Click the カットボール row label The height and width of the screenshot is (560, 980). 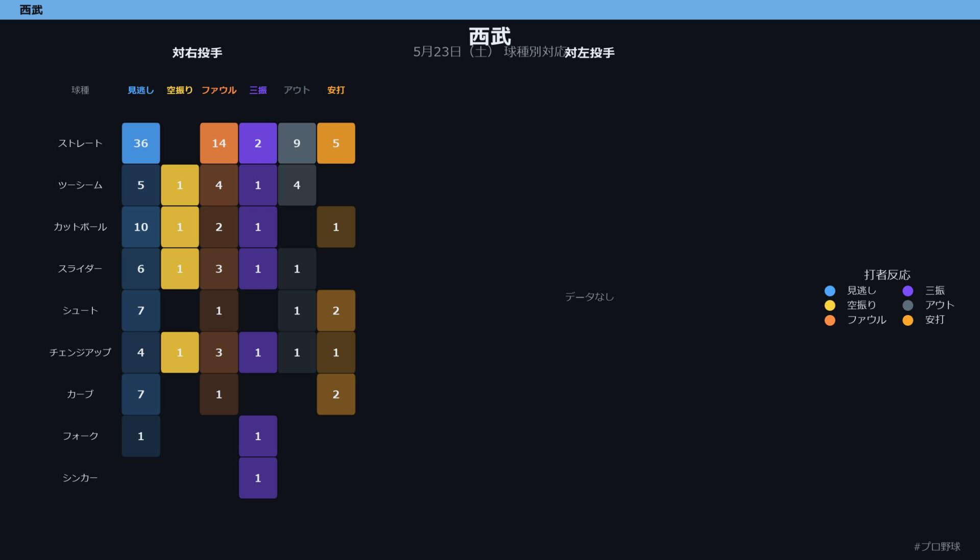(80, 227)
